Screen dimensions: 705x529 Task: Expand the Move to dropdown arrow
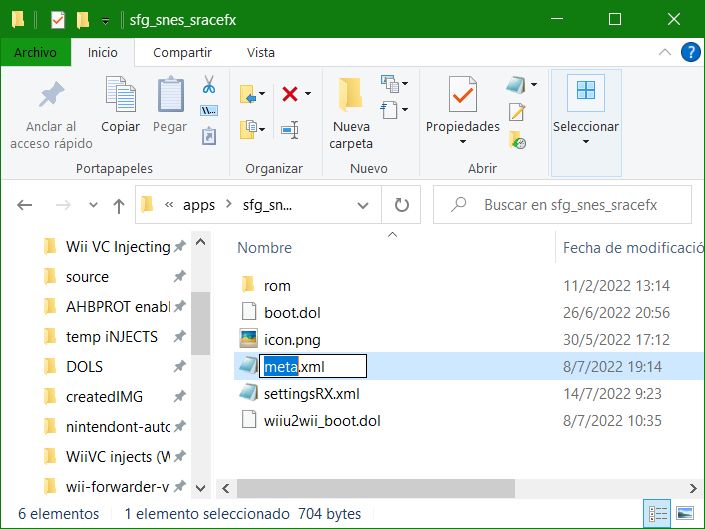[262, 93]
